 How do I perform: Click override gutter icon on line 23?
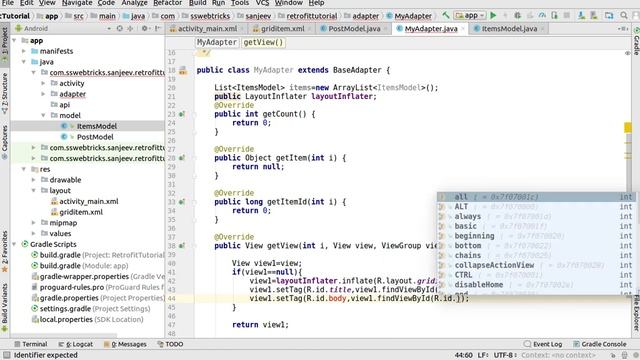(x=182, y=114)
